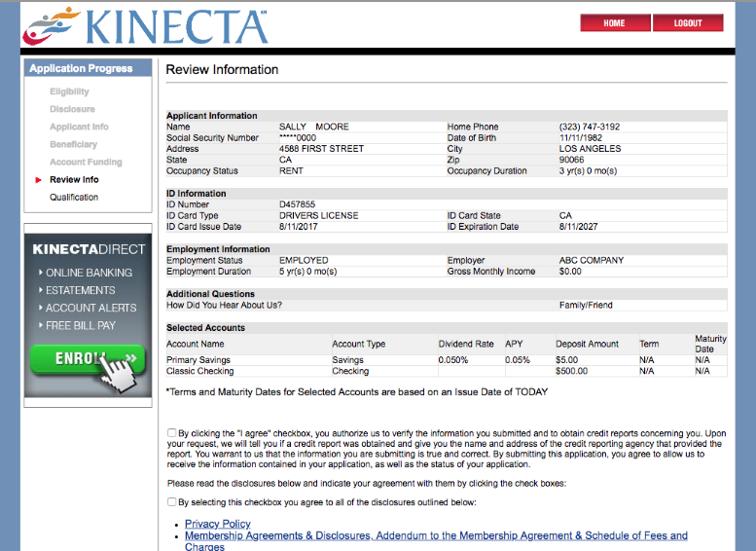Click the Primary Savings account row name
Image resolution: width=756 pixels, height=551 pixels.
(198, 360)
